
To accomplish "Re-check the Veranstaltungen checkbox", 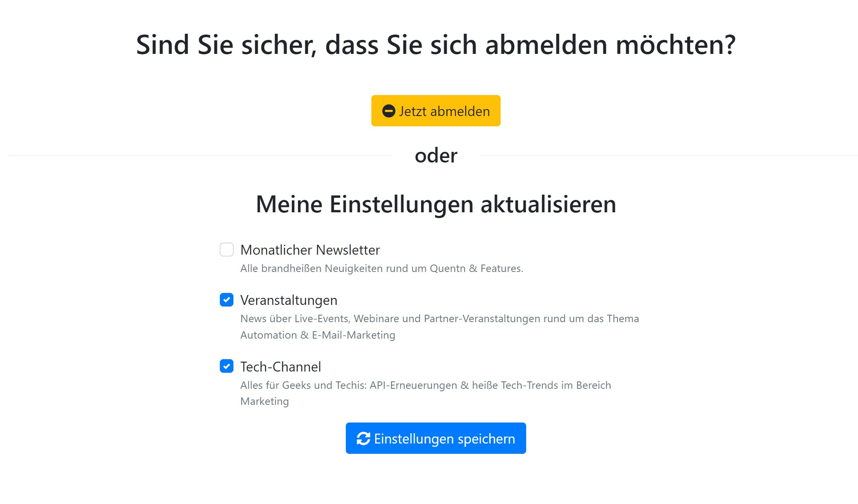I will point(226,300).
